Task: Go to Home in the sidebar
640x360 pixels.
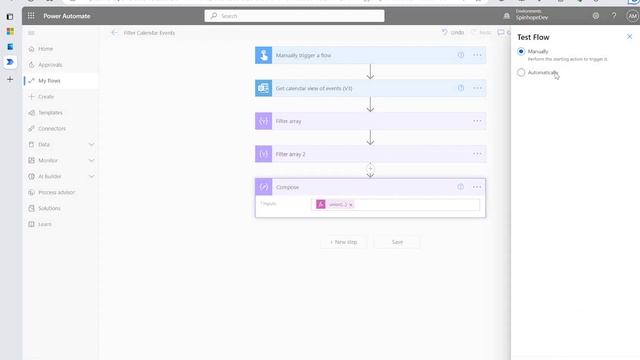Action: pyautogui.click(x=60, y=49)
